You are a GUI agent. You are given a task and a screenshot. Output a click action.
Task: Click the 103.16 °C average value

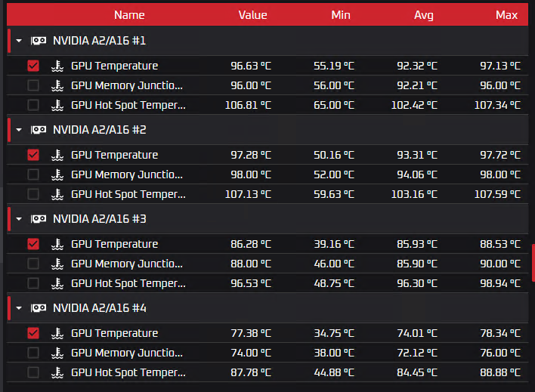point(414,194)
